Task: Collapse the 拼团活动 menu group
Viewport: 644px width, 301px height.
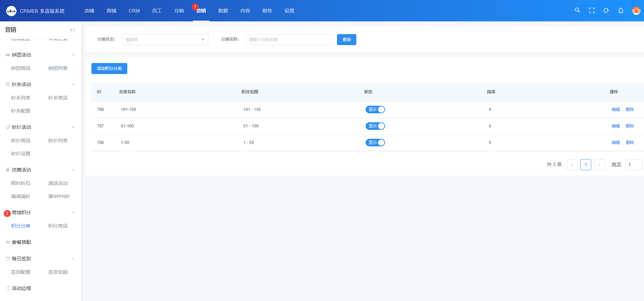Action: [73, 55]
